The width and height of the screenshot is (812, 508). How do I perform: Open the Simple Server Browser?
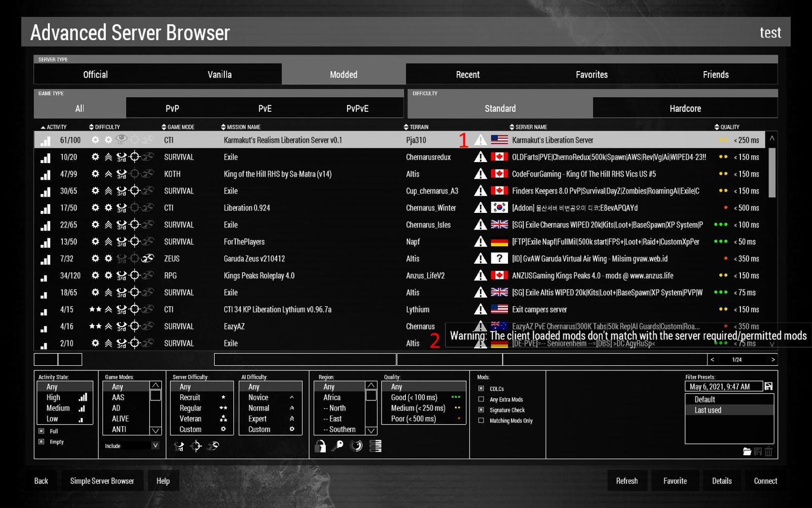point(102,481)
